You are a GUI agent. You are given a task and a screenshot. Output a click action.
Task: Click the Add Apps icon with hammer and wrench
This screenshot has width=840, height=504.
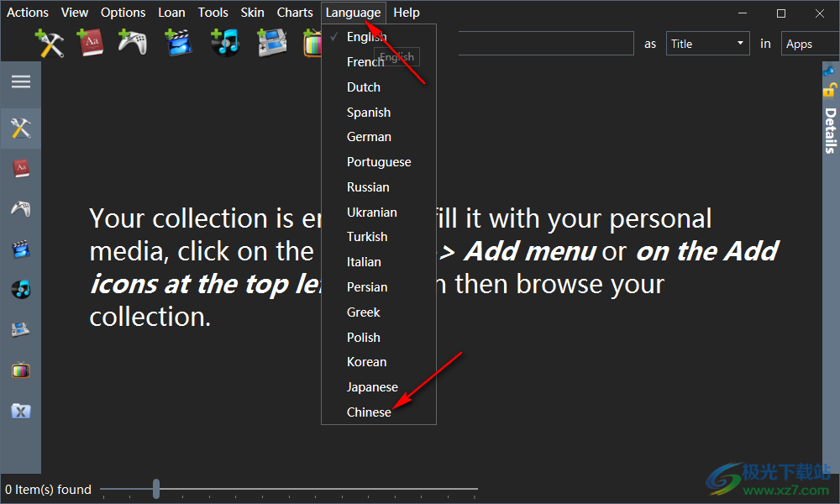pos(50,43)
